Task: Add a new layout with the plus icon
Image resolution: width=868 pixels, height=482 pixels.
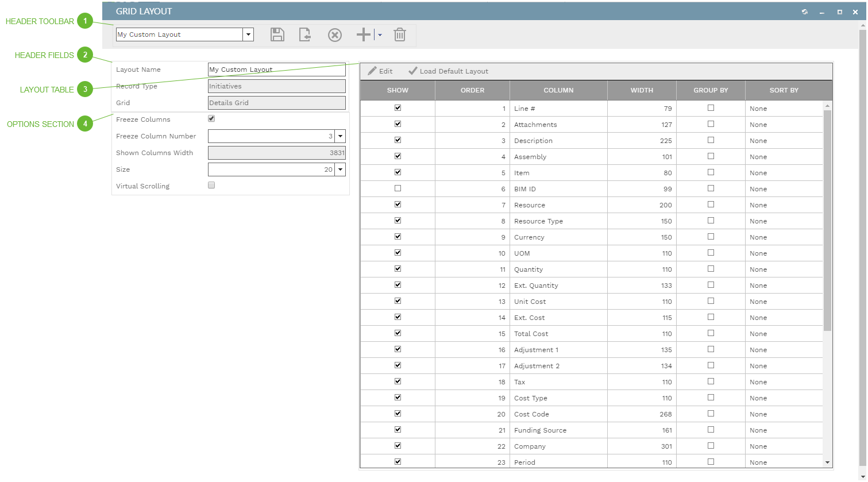Action: pyautogui.click(x=362, y=34)
